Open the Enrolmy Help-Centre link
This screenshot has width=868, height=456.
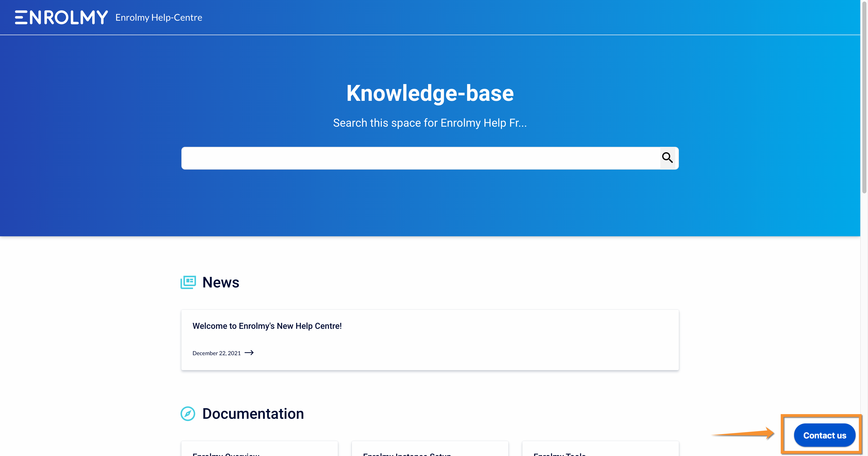tap(159, 18)
